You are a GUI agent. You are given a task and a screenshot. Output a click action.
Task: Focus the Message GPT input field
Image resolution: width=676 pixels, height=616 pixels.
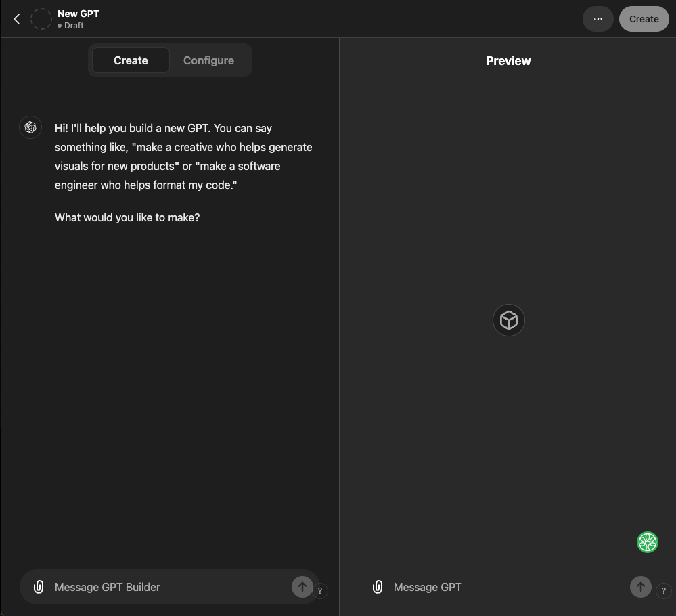click(x=509, y=587)
